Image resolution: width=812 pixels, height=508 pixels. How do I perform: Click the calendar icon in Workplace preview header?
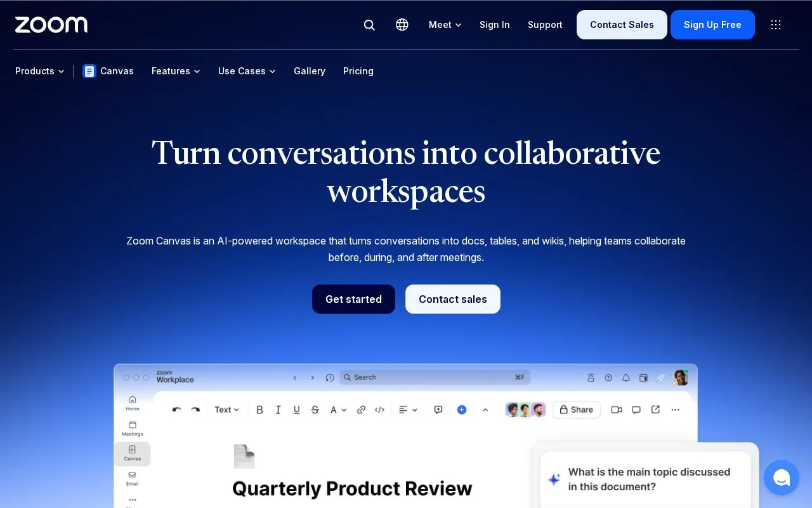tap(643, 377)
